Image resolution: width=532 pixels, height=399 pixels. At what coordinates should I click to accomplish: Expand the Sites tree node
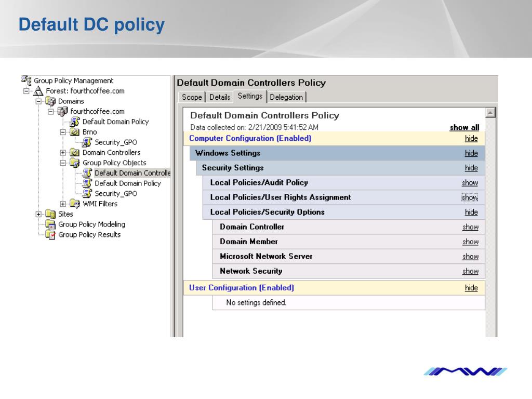pyautogui.click(x=38, y=214)
